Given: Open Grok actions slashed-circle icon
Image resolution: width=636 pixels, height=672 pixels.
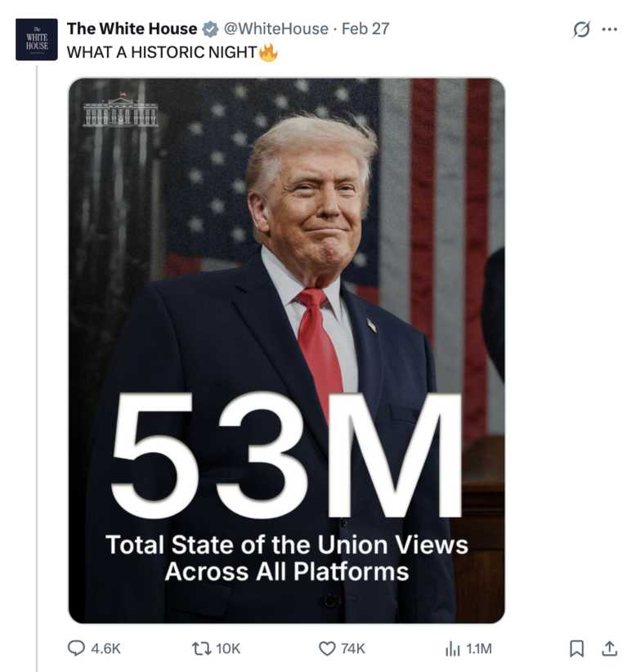Looking at the screenshot, I should point(581,29).
